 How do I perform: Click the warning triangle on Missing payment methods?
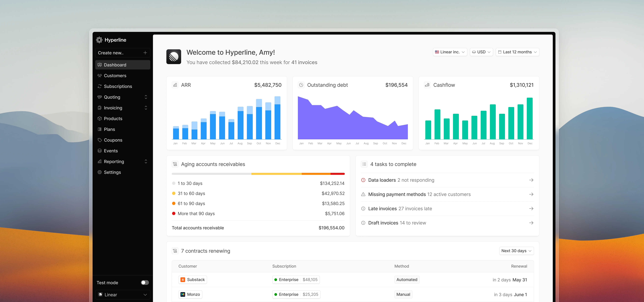coord(363,194)
